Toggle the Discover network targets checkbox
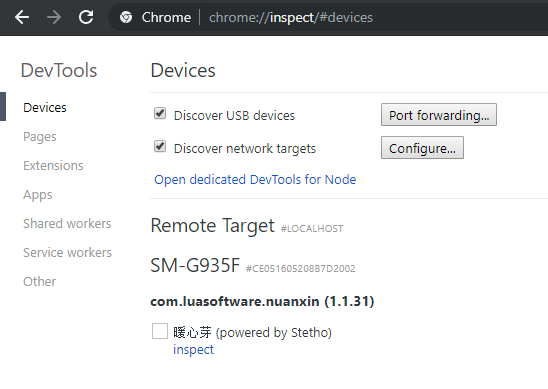Viewport: 548px width, 389px height. point(160,146)
